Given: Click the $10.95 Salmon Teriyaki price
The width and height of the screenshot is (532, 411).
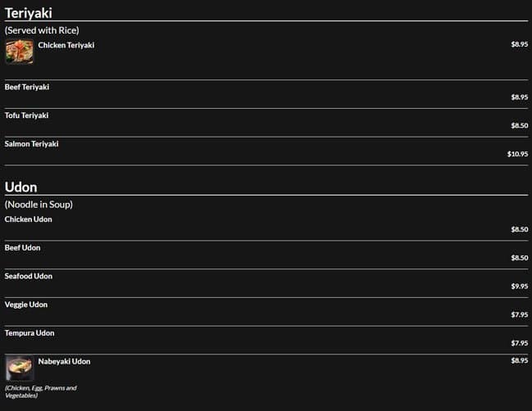Looking at the screenshot, I should click(517, 154).
